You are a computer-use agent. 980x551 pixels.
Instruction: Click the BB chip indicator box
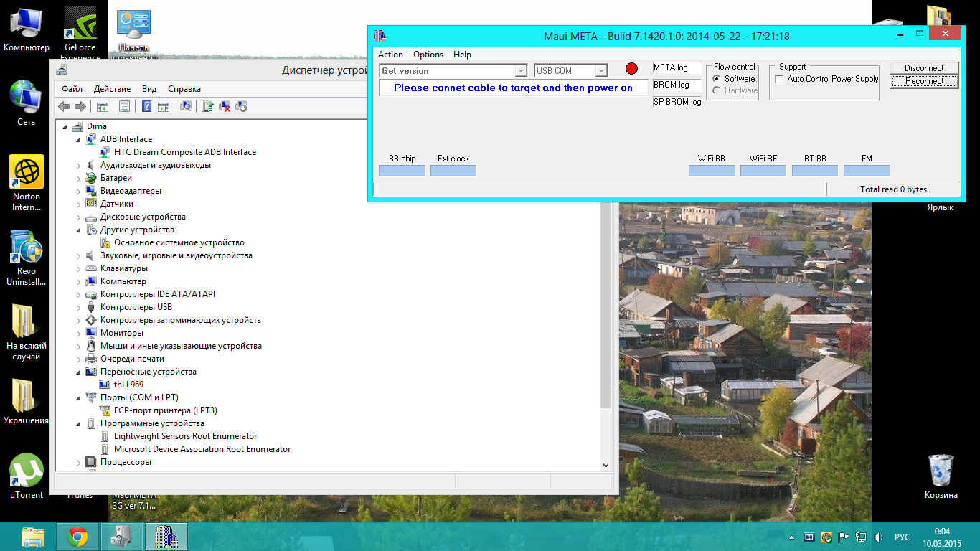pyautogui.click(x=402, y=171)
